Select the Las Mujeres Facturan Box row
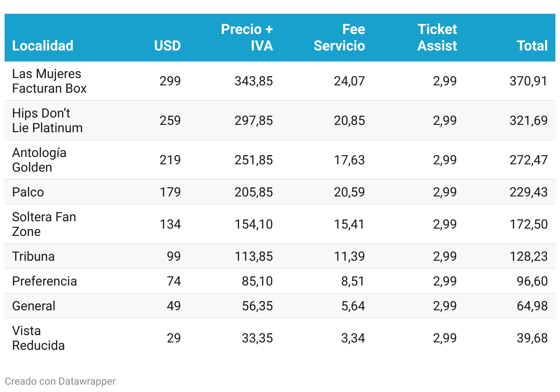 [49, 81]
